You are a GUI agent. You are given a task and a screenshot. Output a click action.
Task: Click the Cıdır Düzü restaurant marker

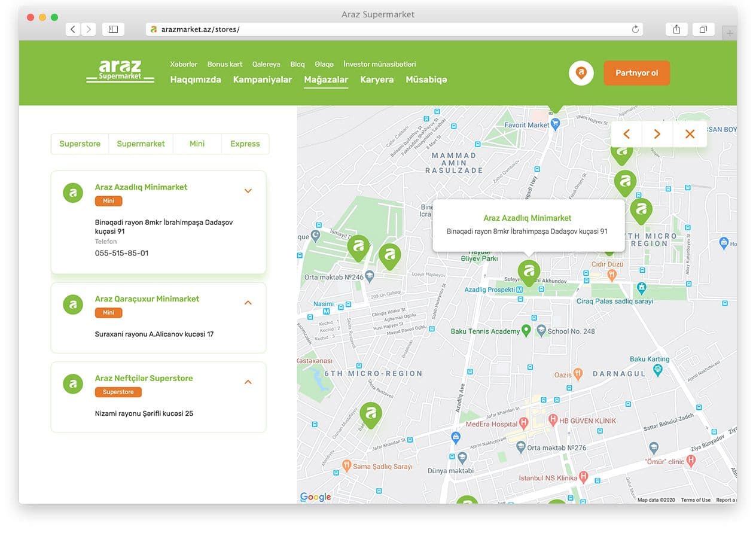[x=611, y=275]
